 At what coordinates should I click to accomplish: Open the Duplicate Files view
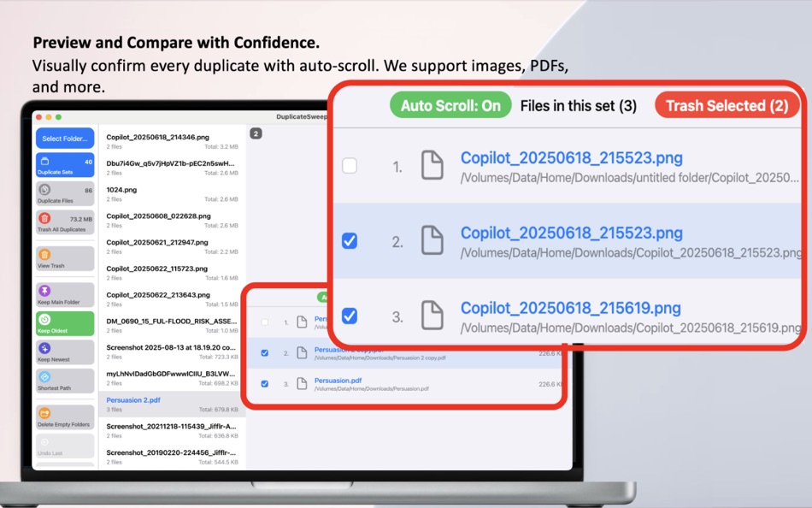[x=65, y=194]
